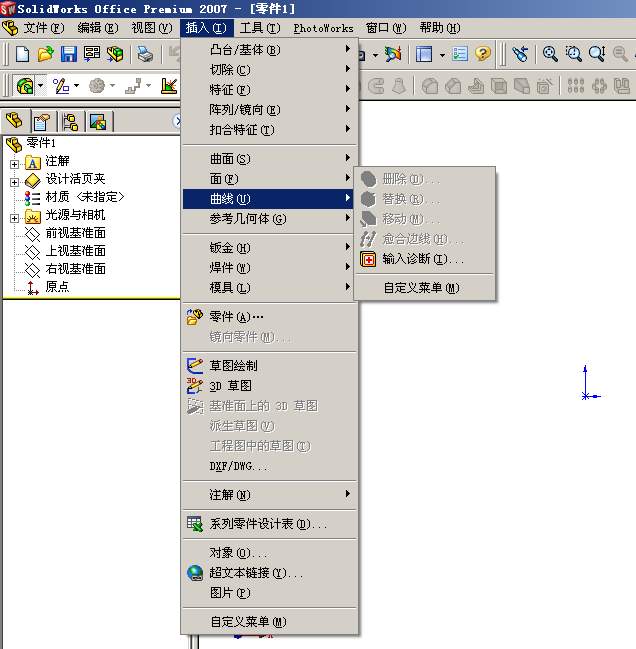The width and height of the screenshot is (636, 649).
Task: Click the make drawing from part icon
Action: pyautogui.click(x=91, y=54)
